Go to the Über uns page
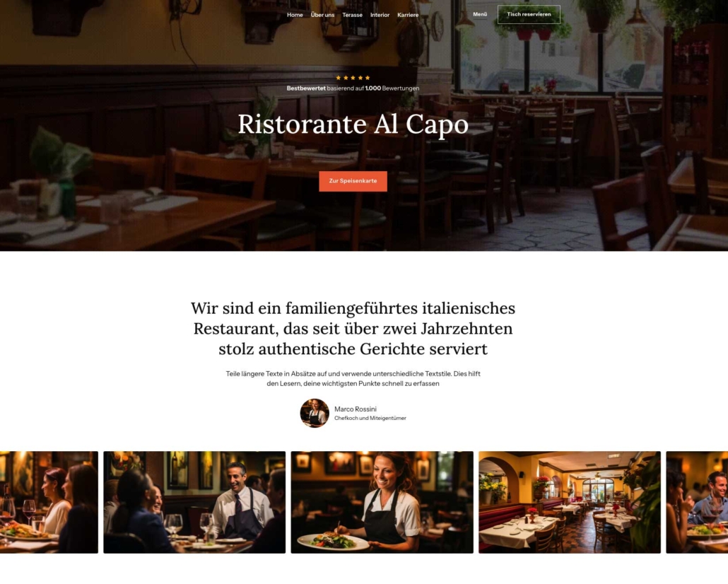Screen dimensions: 728x584 tap(322, 15)
